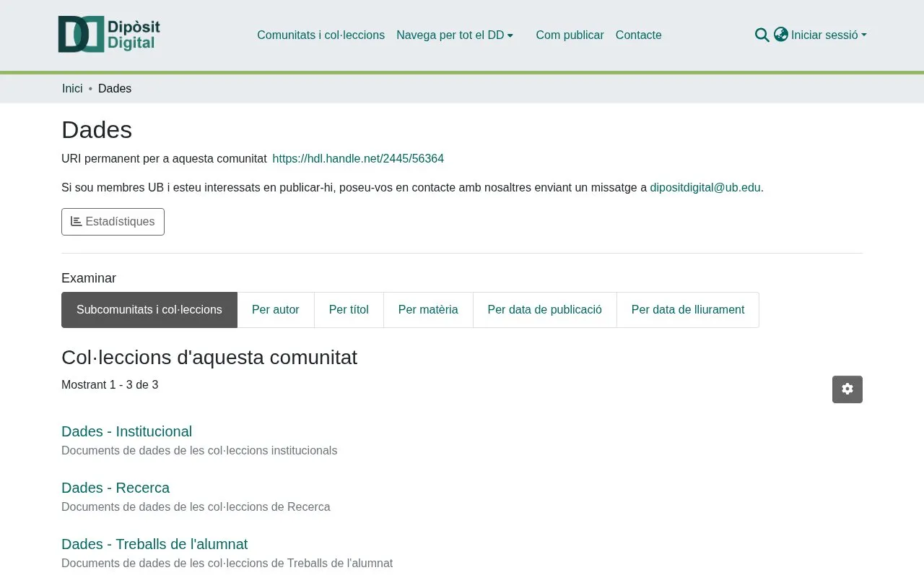The height and width of the screenshot is (578, 924).
Task: Click the Examinar label
Action: (x=89, y=279)
